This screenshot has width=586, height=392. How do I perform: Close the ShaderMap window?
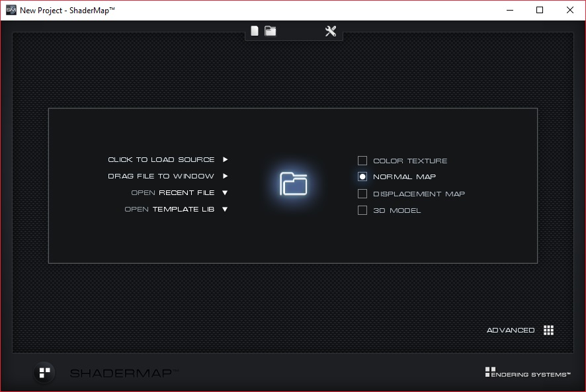[x=570, y=10]
